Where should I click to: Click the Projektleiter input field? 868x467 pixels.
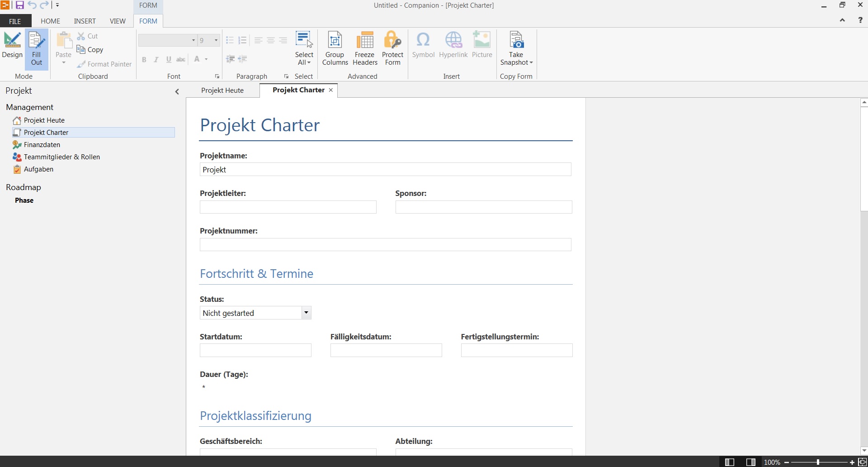pyautogui.click(x=288, y=207)
